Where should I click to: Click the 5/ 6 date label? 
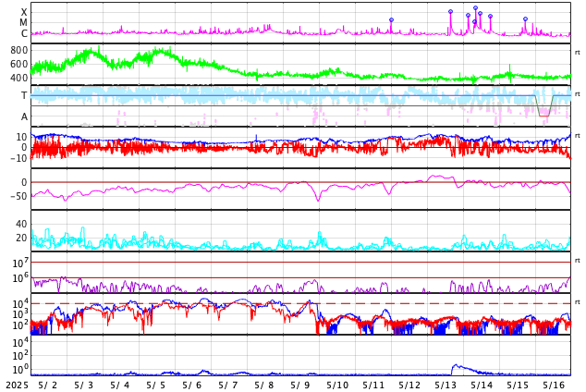tap(192, 385)
